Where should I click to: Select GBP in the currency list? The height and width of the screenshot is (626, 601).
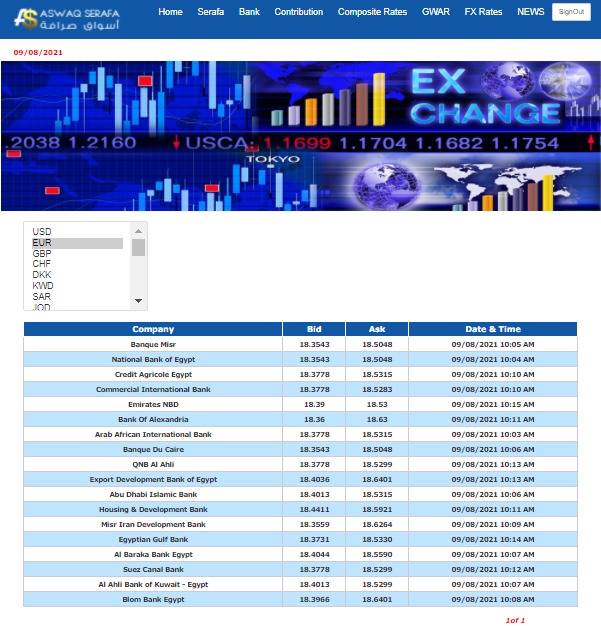(x=77, y=254)
